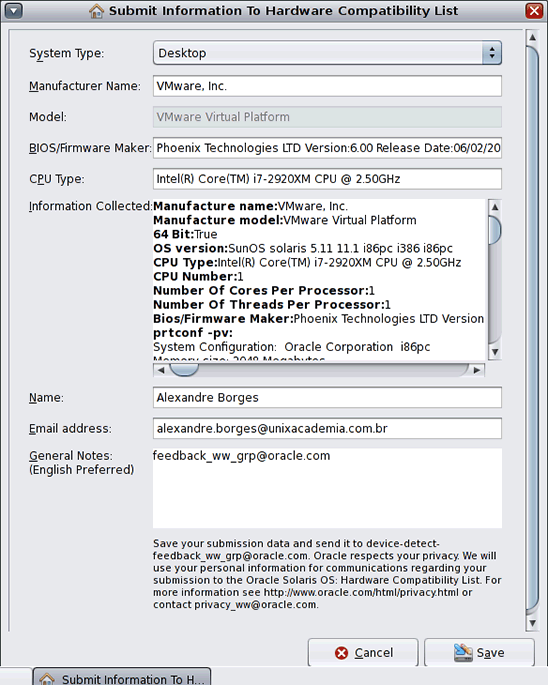Click the horizontal scroll right arrow
This screenshot has height=685, width=548.
pyautogui.click(x=477, y=370)
